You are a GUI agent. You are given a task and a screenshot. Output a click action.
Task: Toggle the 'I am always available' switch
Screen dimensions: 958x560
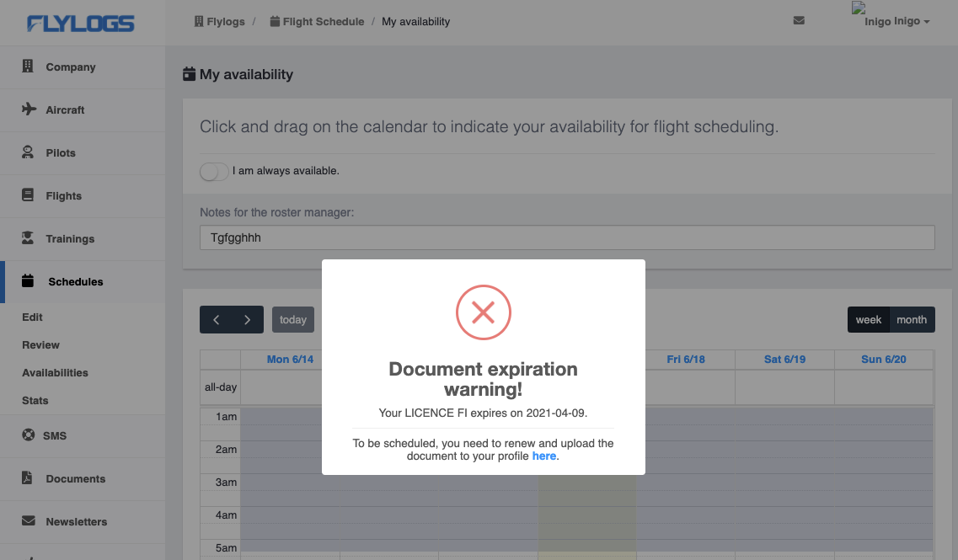point(214,171)
